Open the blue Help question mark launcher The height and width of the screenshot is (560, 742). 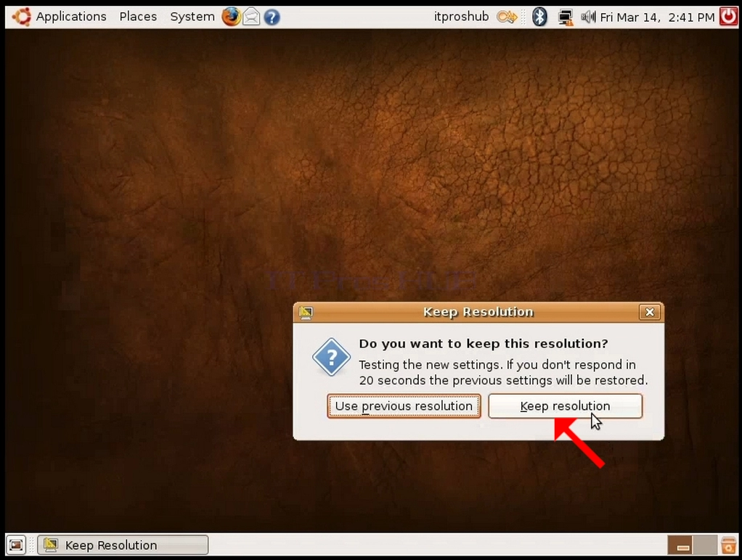[x=272, y=17]
